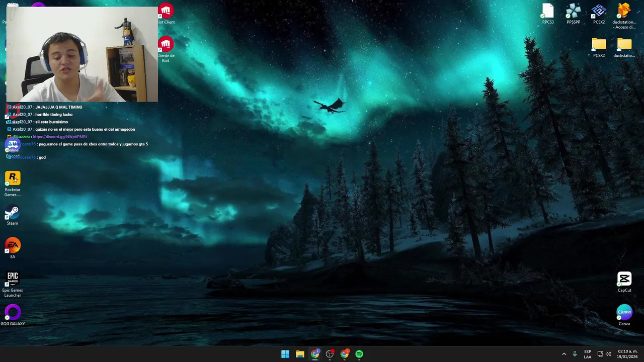Launch GOG GALAXY from the desktop
644x362 pixels.
(13, 315)
